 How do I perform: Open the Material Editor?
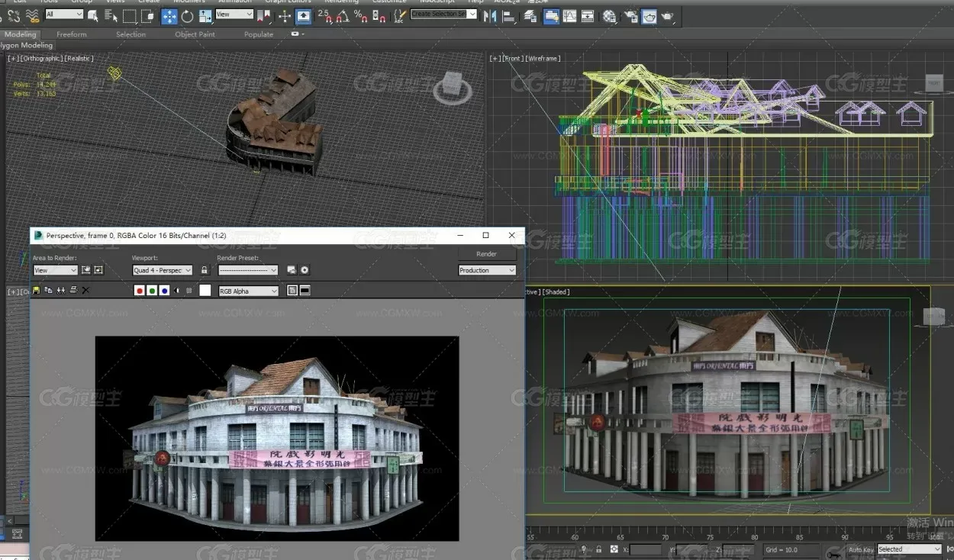tap(609, 15)
